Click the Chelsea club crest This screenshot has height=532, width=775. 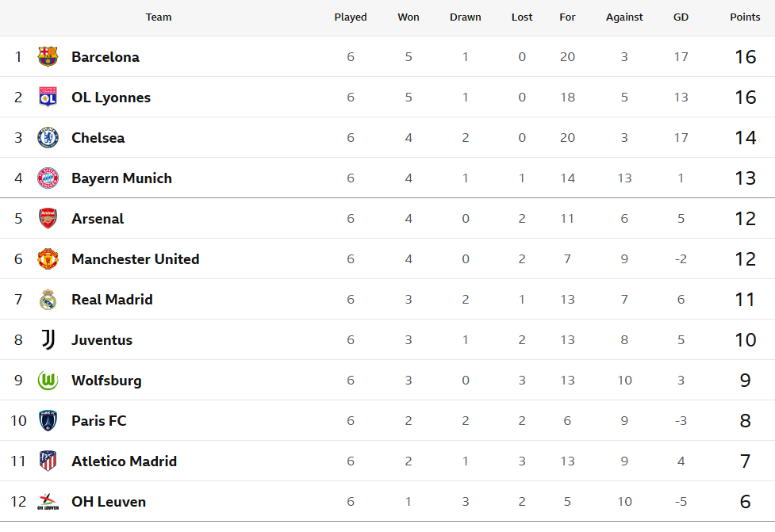point(48,138)
